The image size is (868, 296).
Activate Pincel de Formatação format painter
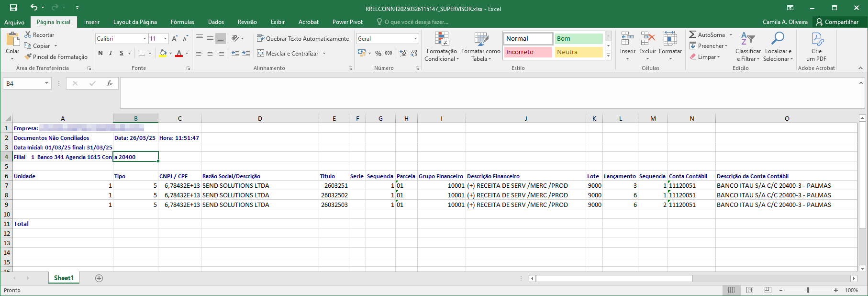(x=56, y=57)
